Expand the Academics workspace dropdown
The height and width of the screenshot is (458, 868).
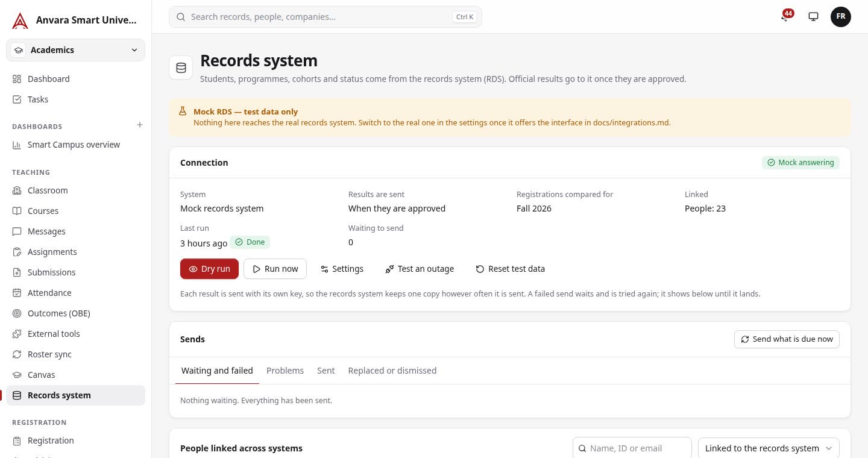(x=76, y=50)
